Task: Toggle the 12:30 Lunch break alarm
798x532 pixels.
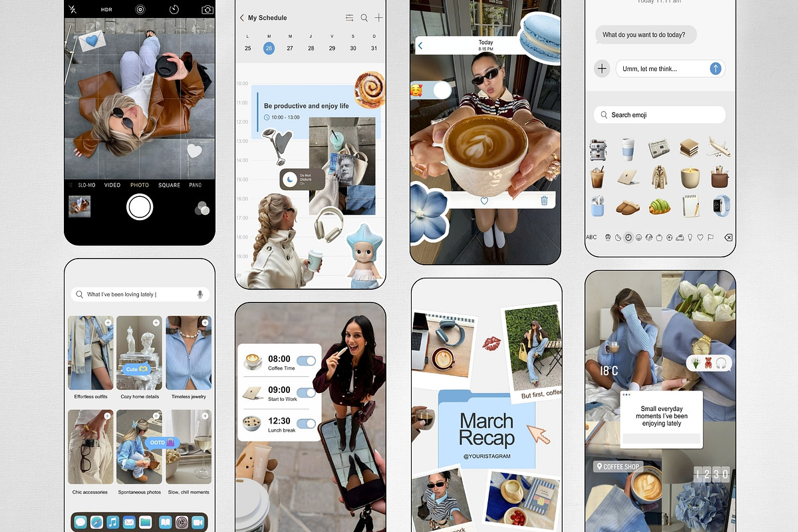Action: coord(306,424)
